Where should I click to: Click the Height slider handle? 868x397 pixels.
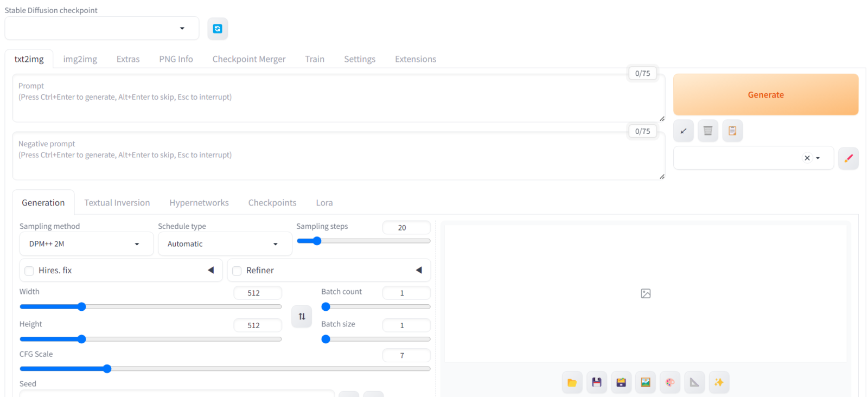81,340
